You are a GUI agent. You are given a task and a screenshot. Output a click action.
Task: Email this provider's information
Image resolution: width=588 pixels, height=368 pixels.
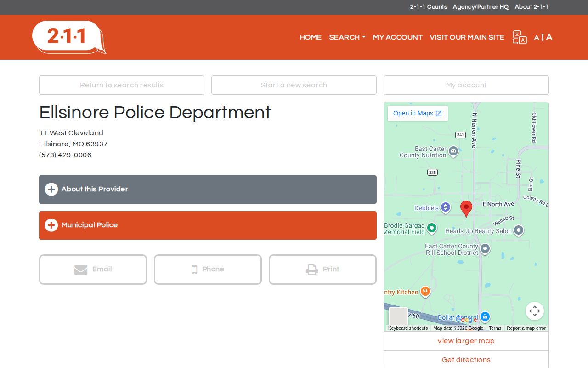tap(93, 270)
